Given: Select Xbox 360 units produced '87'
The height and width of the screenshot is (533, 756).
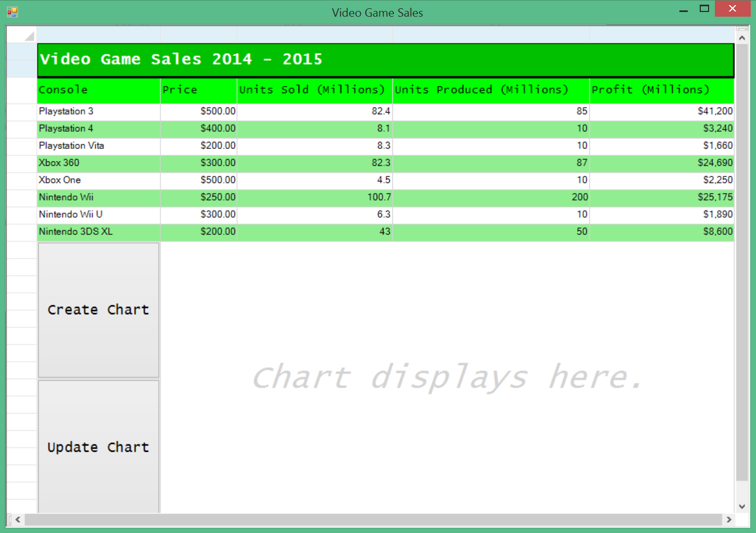Looking at the screenshot, I should (x=491, y=163).
